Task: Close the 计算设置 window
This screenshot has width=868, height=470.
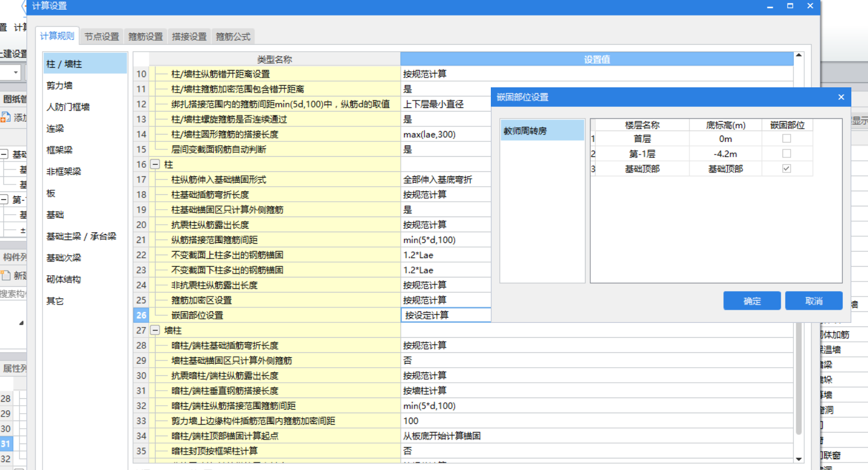Action: (810, 6)
